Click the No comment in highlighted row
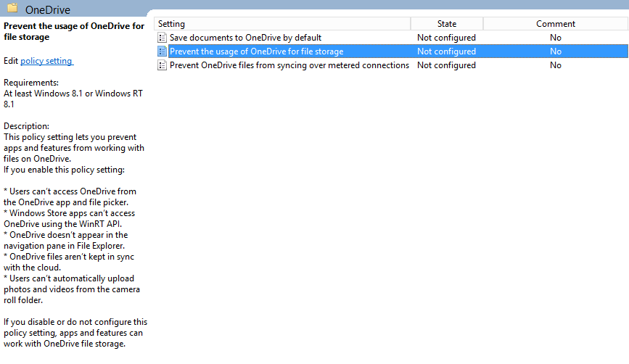 556,51
